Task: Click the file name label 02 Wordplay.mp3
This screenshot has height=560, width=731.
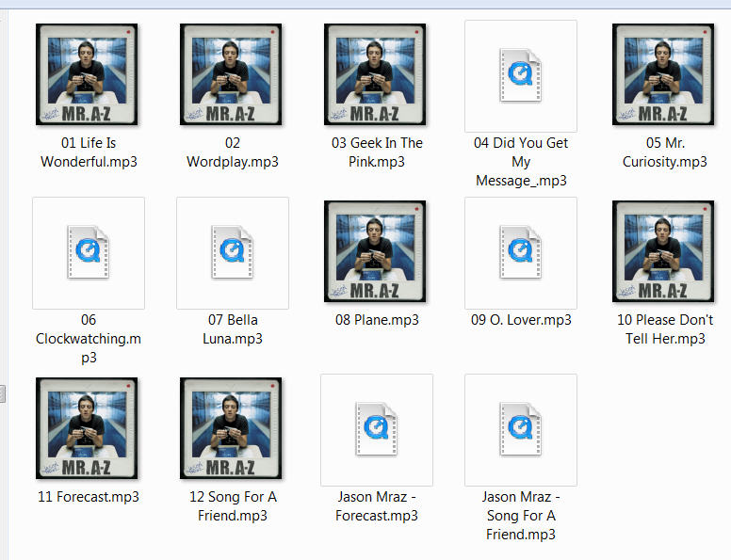Action: pyautogui.click(x=232, y=152)
